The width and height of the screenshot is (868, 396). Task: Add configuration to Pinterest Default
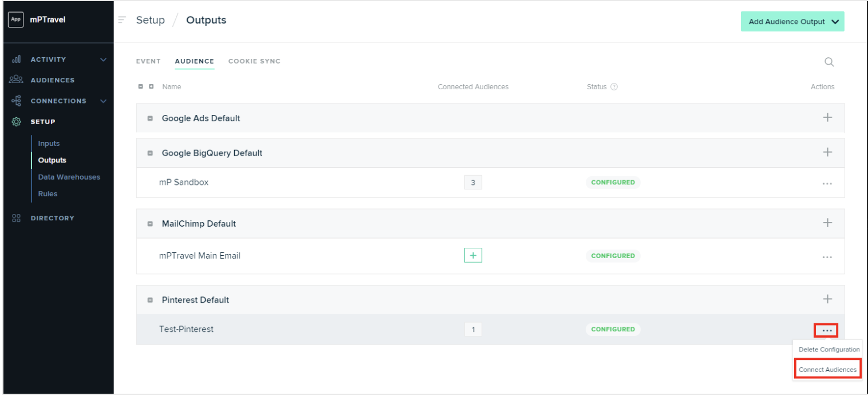(x=827, y=299)
